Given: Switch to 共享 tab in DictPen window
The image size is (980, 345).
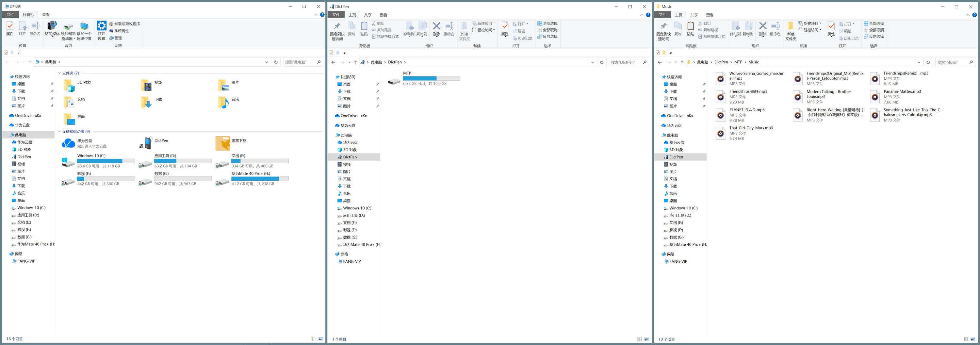Looking at the screenshot, I should (367, 15).
